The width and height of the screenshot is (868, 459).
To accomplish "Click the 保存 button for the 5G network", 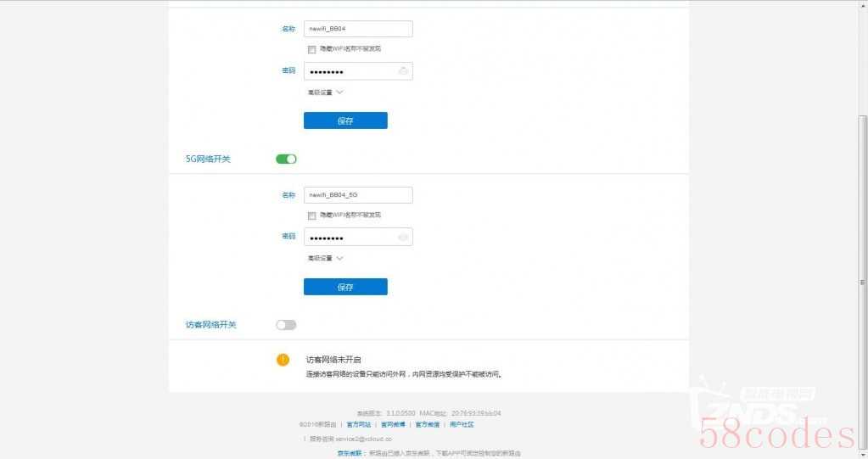I will [345, 287].
